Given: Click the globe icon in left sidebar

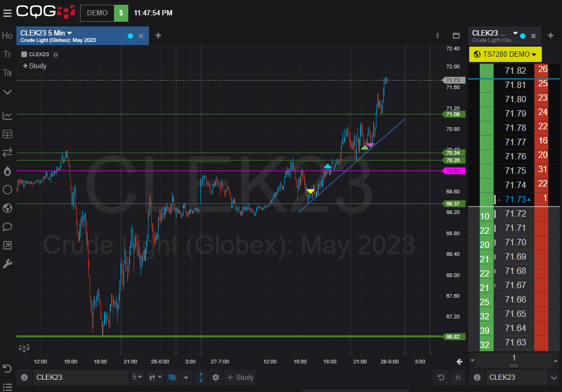Looking at the screenshot, I should (7, 208).
